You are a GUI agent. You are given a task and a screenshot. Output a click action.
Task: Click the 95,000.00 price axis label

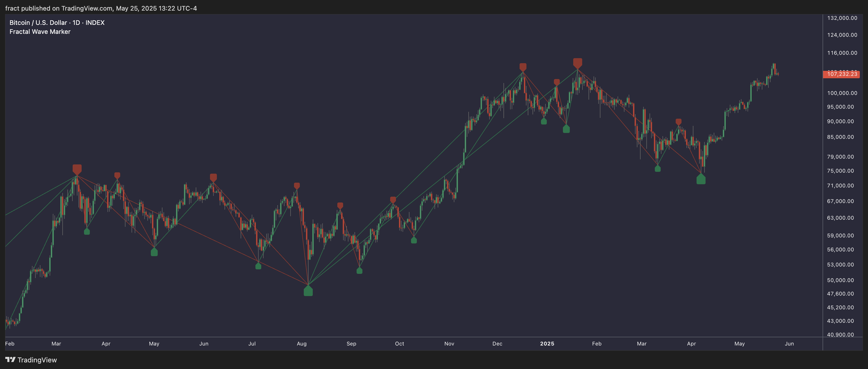point(840,107)
